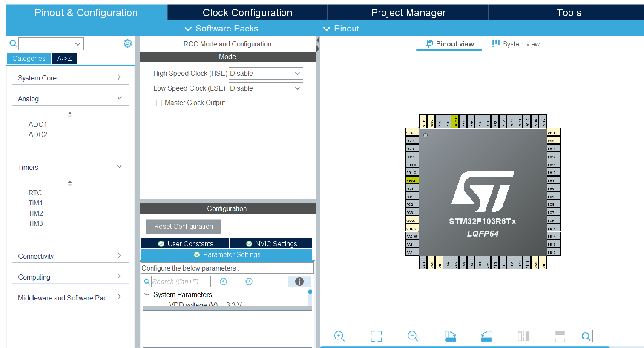Screen dimensions: 644x348
Task: Zoom out of the pinout view
Action: point(413,336)
